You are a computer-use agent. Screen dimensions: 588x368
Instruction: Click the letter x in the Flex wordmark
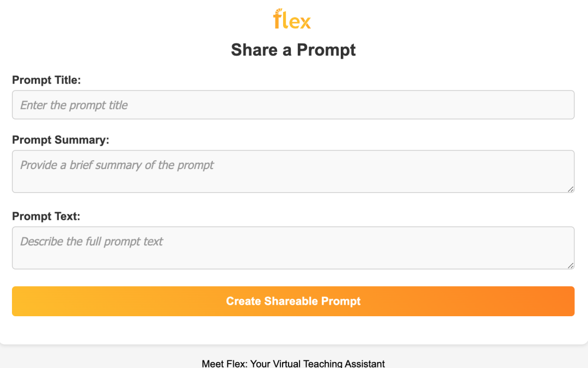tap(306, 22)
